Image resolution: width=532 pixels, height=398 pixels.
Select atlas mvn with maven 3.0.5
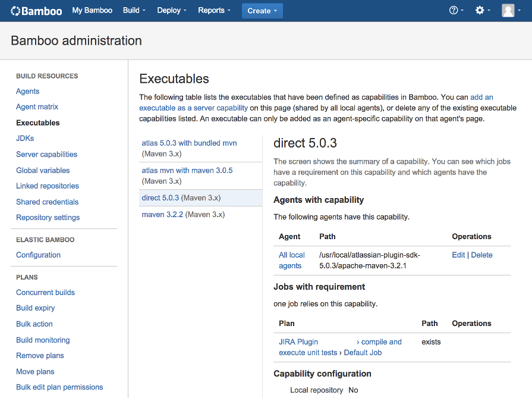click(187, 171)
